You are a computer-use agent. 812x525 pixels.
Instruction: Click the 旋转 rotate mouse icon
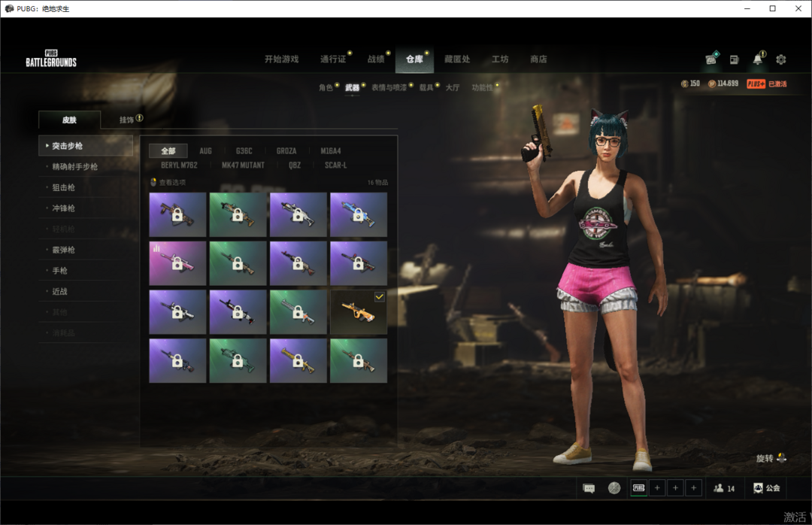click(x=781, y=458)
